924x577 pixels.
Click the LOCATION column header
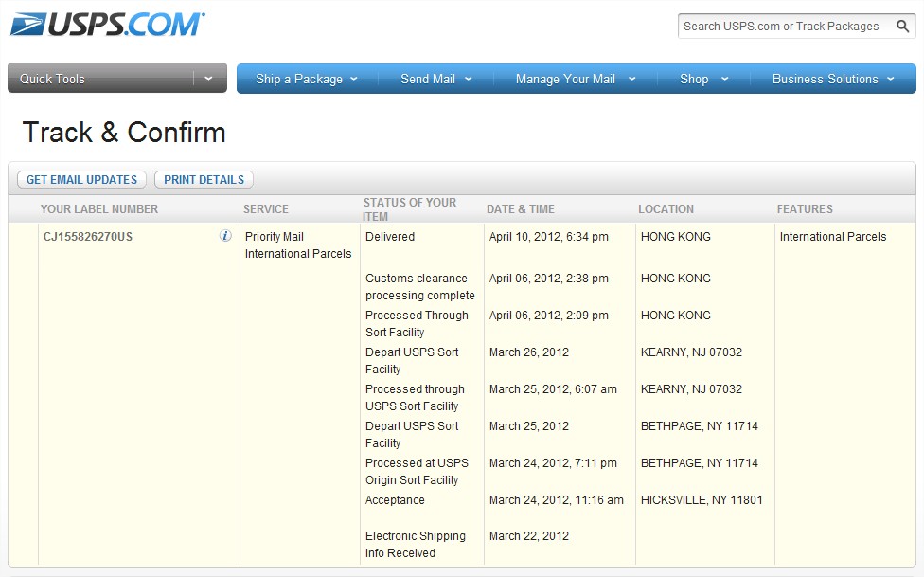pos(666,208)
